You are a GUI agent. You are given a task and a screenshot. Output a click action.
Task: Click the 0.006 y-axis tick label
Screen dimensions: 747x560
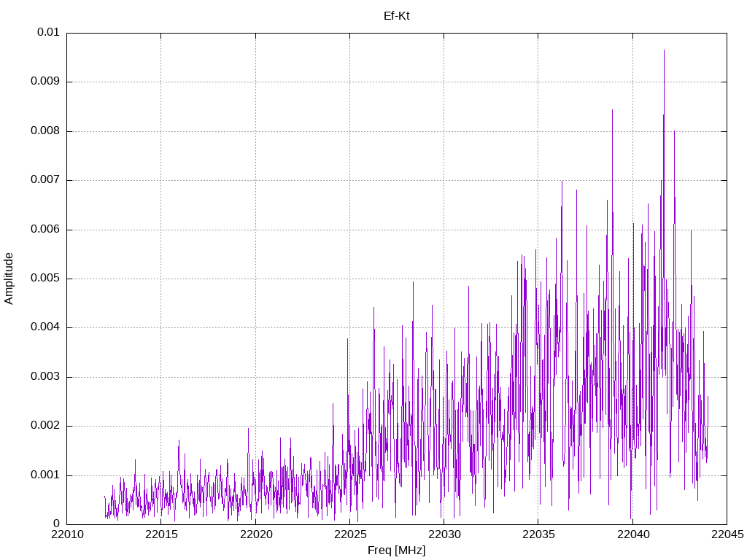tap(44, 230)
